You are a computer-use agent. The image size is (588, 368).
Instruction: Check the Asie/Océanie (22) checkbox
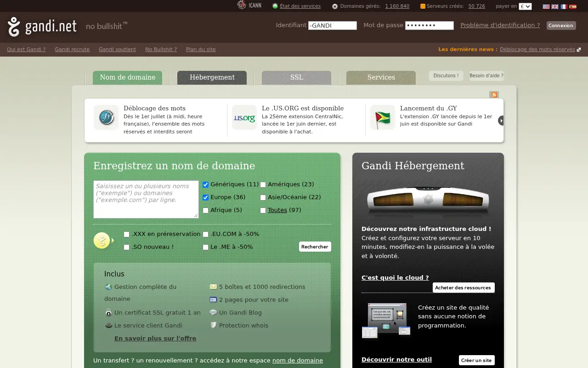tap(263, 197)
